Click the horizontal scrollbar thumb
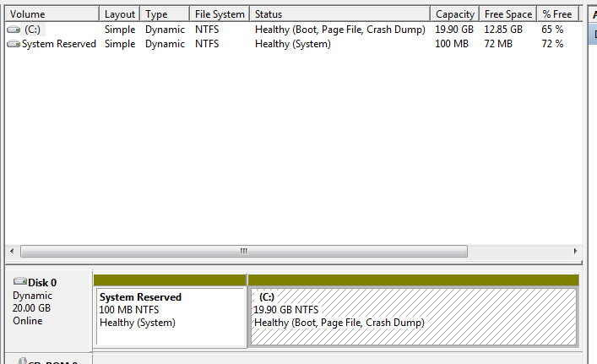 pyautogui.click(x=244, y=251)
